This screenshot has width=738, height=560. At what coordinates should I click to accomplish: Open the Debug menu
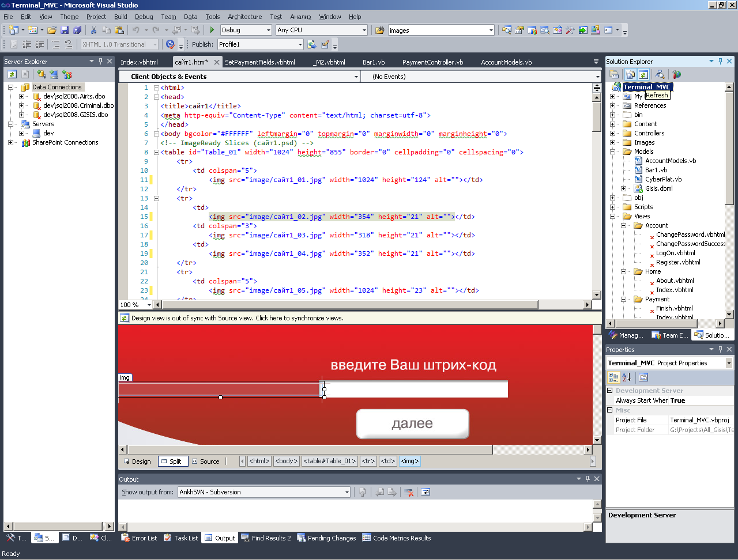pos(144,17)
